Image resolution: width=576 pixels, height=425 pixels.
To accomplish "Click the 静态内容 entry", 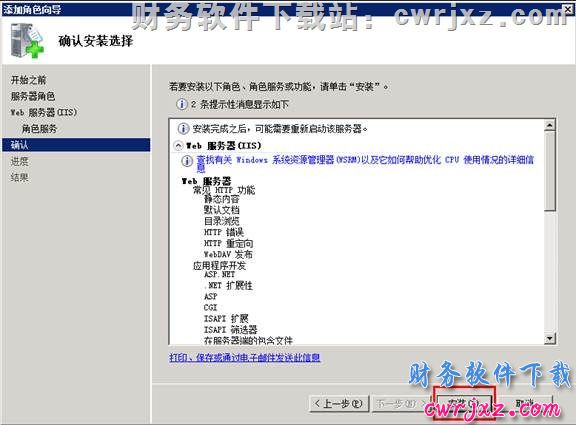I will click(222, 199).
